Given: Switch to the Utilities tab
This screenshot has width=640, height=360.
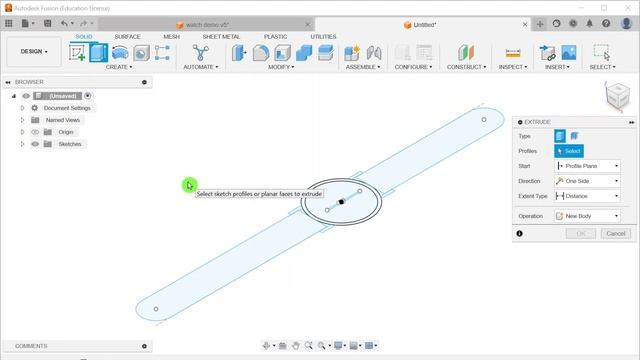Looking at the screenshot, I should pyautogui.click(x=323, y=37).
